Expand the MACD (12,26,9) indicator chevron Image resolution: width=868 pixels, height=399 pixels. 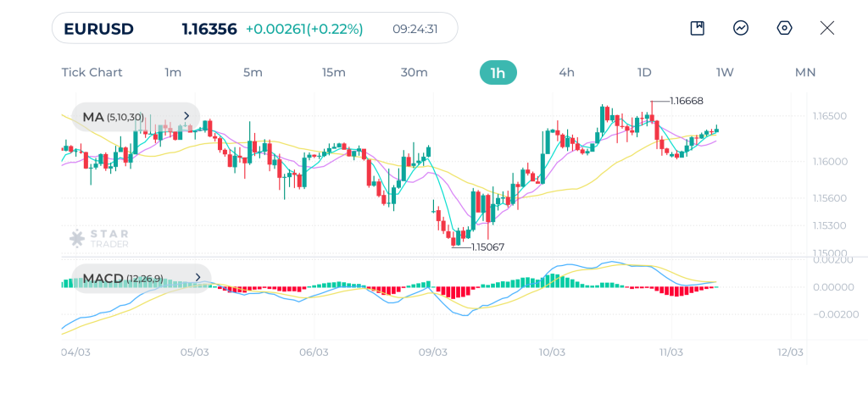(x=197, y=278)
